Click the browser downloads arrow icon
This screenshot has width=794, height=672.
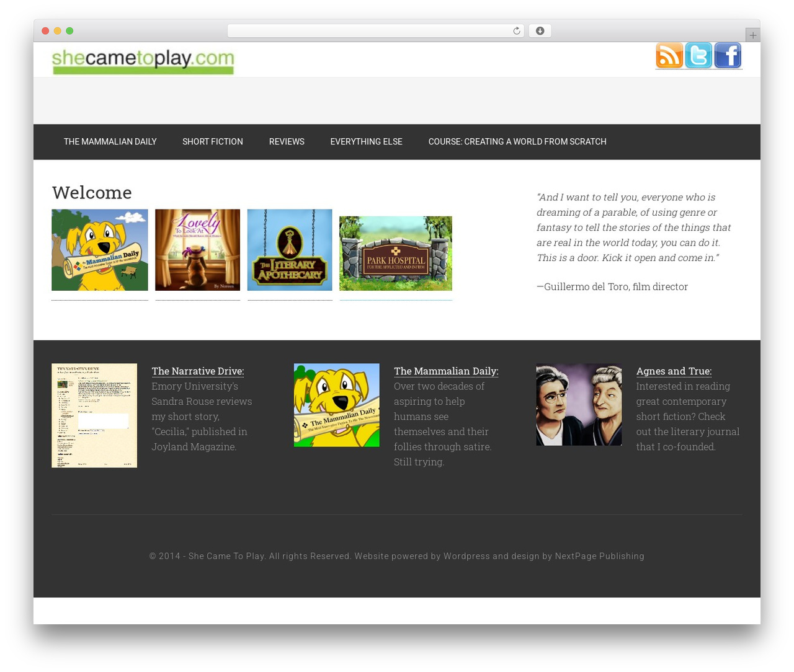540,31
